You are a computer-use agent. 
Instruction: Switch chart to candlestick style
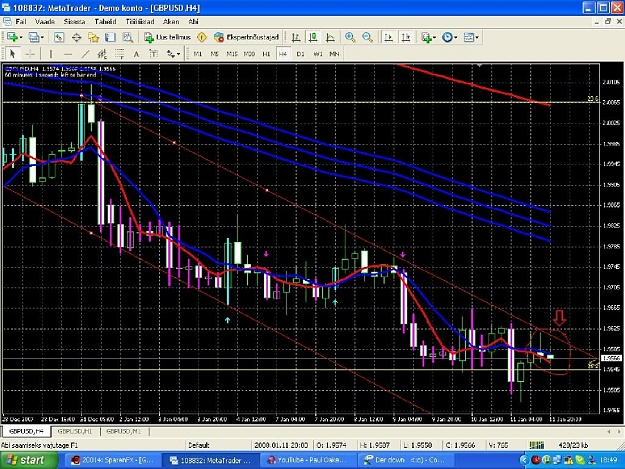point(313,37)
